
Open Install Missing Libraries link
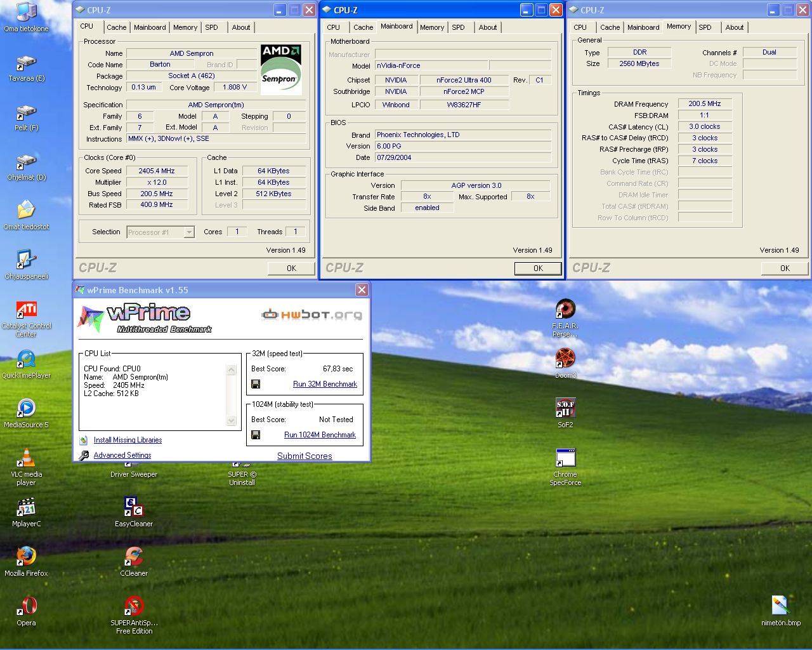[128, 440]
